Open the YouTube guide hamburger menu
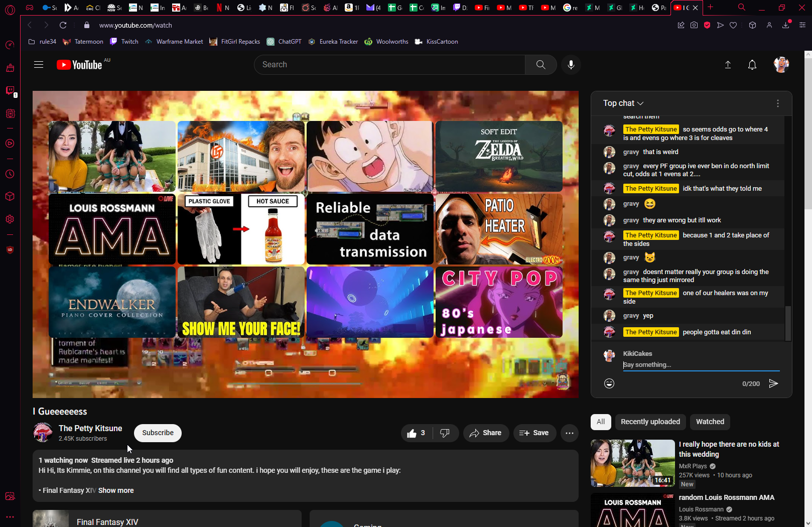The width and height of the screenshot is (812, 527). 39,65
